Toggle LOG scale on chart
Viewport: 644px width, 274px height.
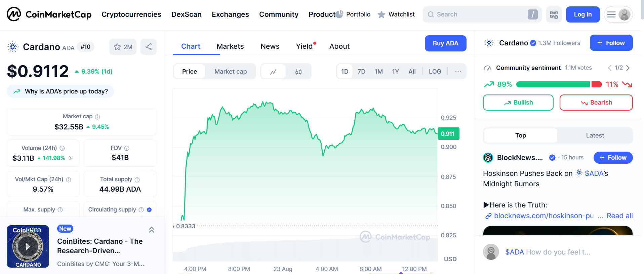click(x=435, y=71)
